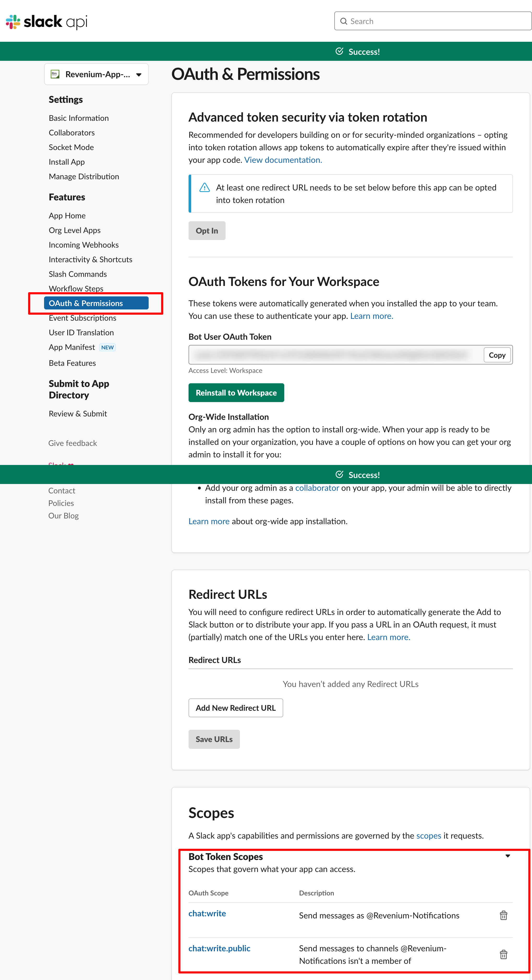Open the chat:write.public scope link
532x980 pixels.
coord(219,948)
